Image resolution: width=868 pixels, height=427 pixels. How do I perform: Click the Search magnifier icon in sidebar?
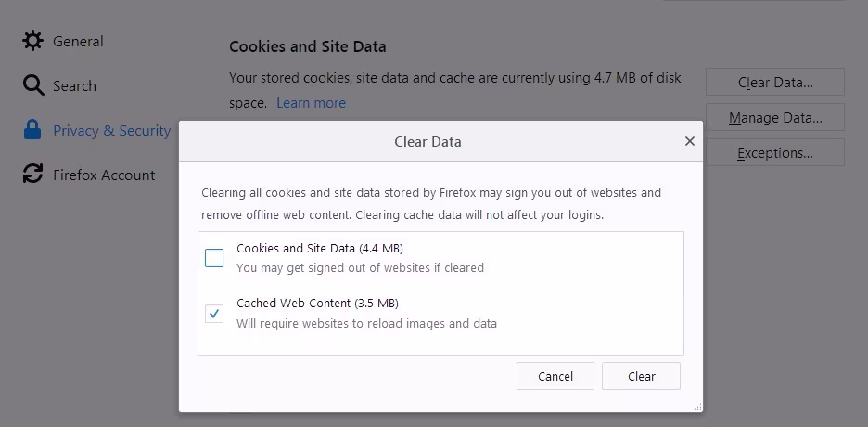[33, 85]
